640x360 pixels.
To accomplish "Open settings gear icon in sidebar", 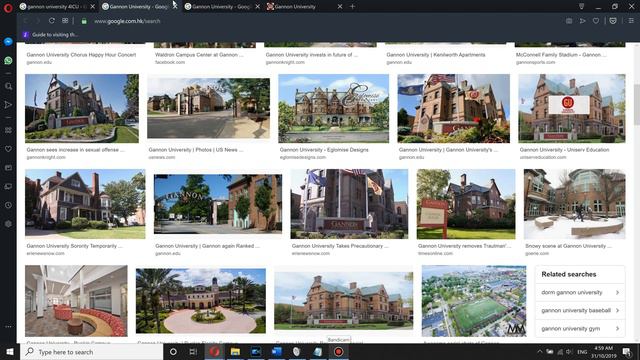I will [8, 224].
